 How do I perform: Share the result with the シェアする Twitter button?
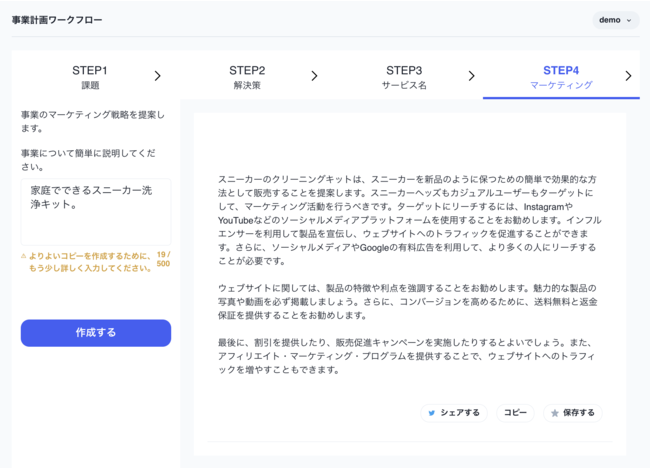(453, 412)
